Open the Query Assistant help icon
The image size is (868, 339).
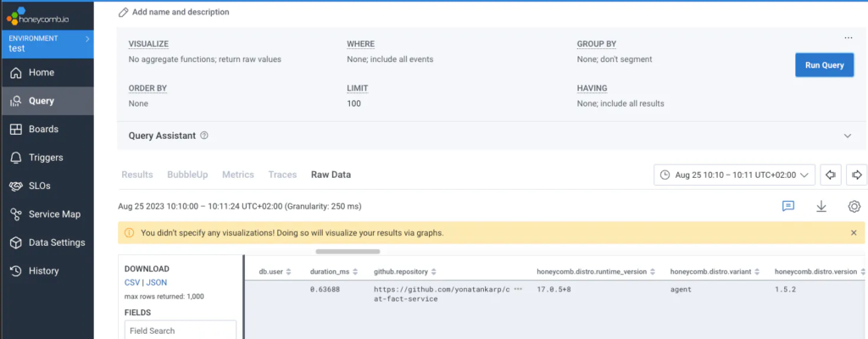pos(204,136)
